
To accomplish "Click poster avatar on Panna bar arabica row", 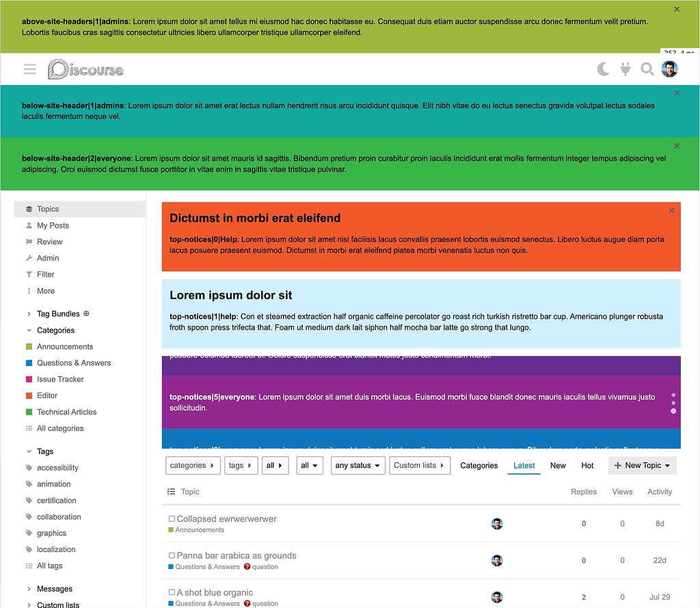I will [497, 560].
